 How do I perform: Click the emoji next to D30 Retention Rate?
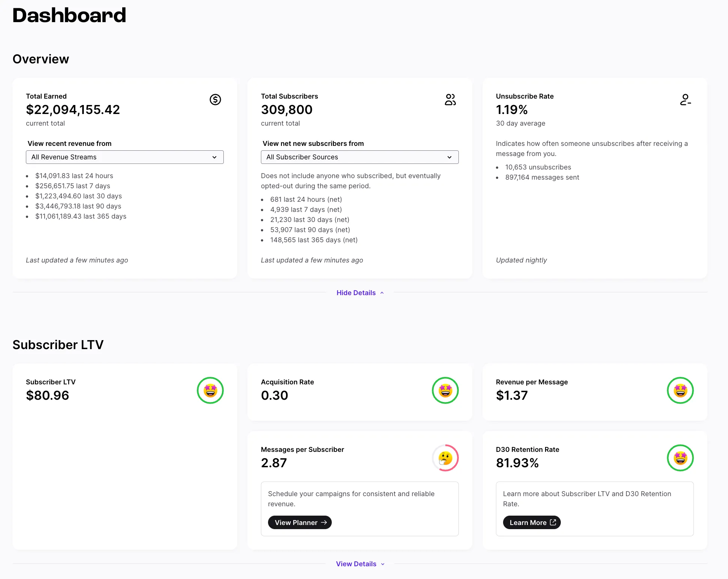tap(680, 458)
